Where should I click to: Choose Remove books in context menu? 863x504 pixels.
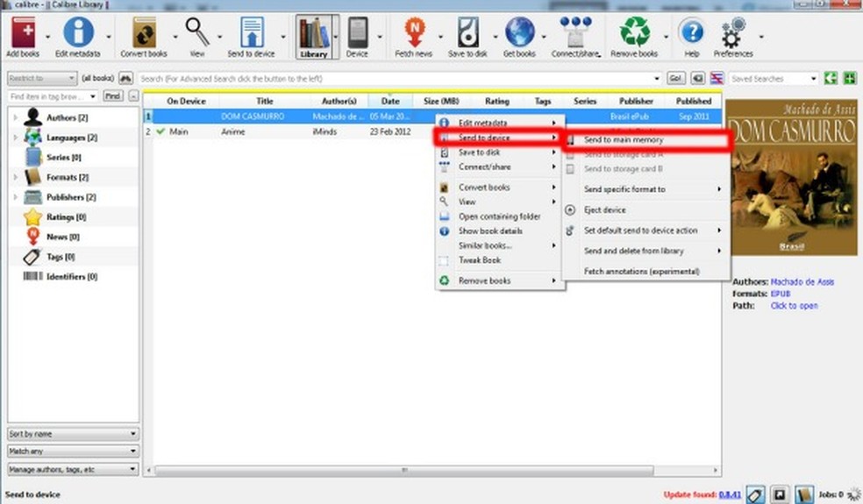[499, 280]
